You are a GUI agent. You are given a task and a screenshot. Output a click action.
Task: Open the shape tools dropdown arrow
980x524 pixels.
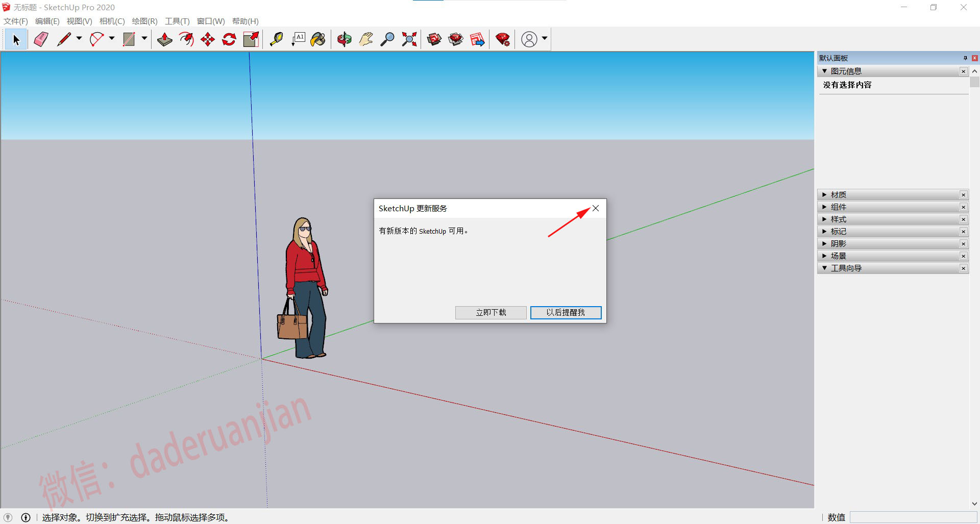144,38
